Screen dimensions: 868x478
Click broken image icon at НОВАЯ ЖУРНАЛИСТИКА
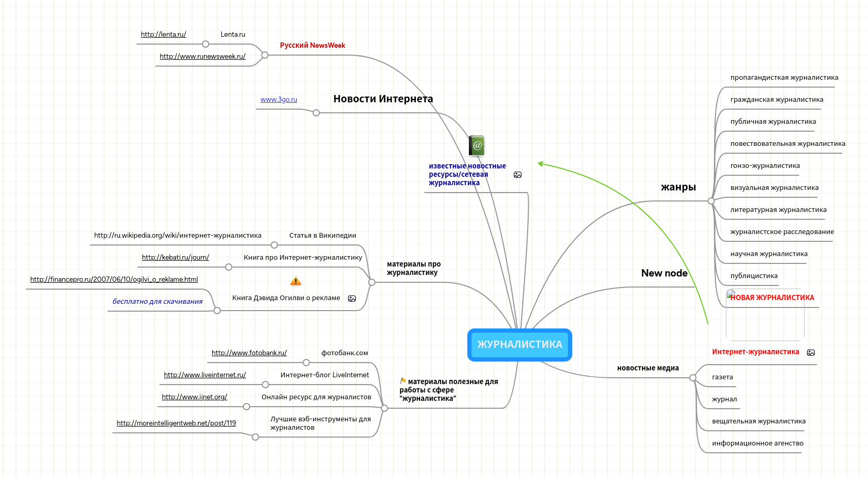point(731,294)
